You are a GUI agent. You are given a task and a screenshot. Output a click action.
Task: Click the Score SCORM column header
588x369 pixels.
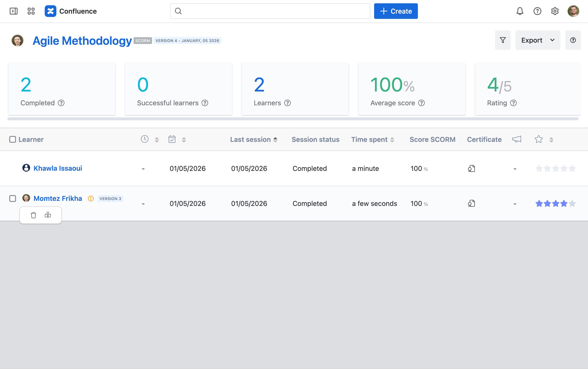432,139
